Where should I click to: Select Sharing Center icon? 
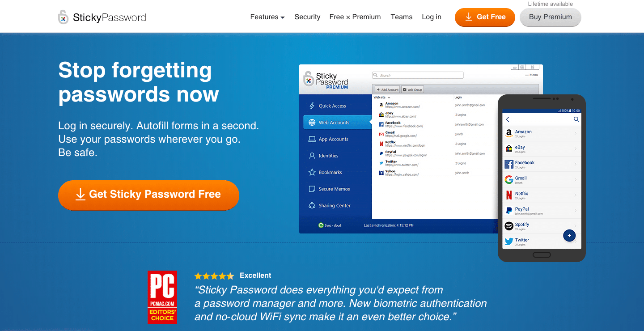(x=312, y=205)
